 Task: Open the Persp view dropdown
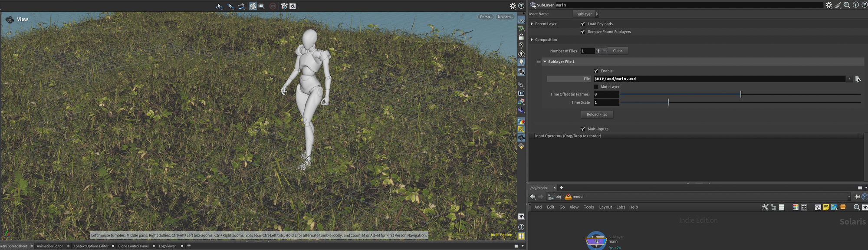(485, 17)
